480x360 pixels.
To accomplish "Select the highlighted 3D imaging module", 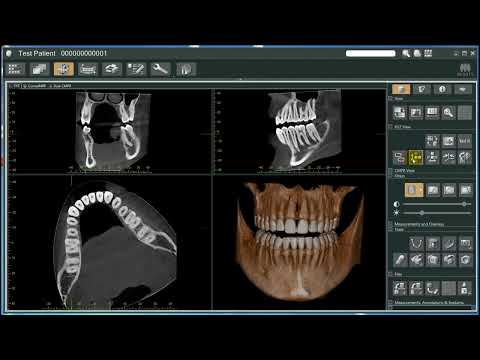I will tap(63, 69).
